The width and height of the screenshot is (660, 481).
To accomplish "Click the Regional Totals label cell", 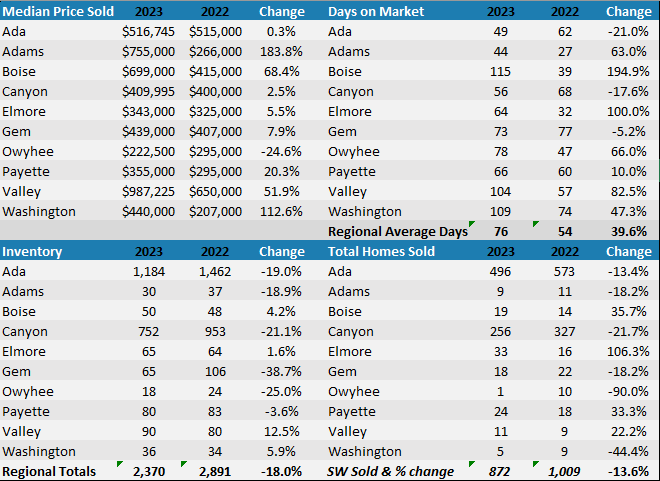I will (x=49, y=471).
